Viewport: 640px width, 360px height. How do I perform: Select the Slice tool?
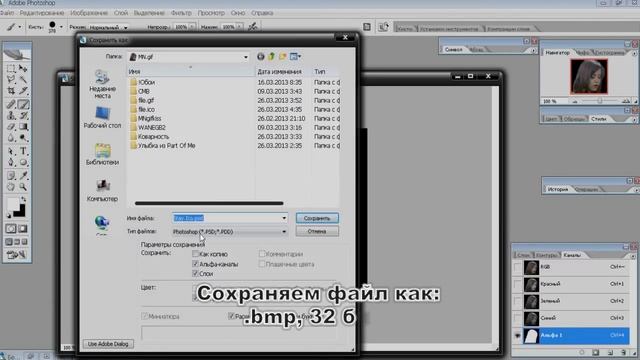click(23, 90)
